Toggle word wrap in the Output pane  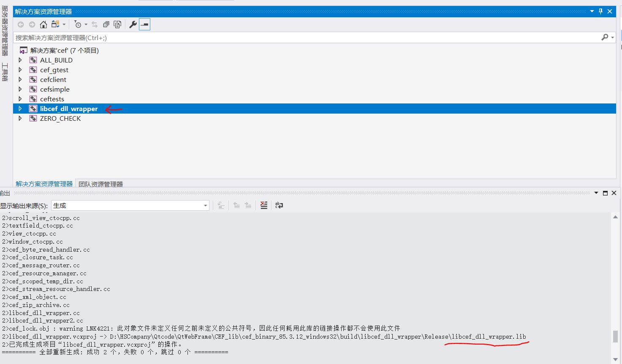coord(279,205)
